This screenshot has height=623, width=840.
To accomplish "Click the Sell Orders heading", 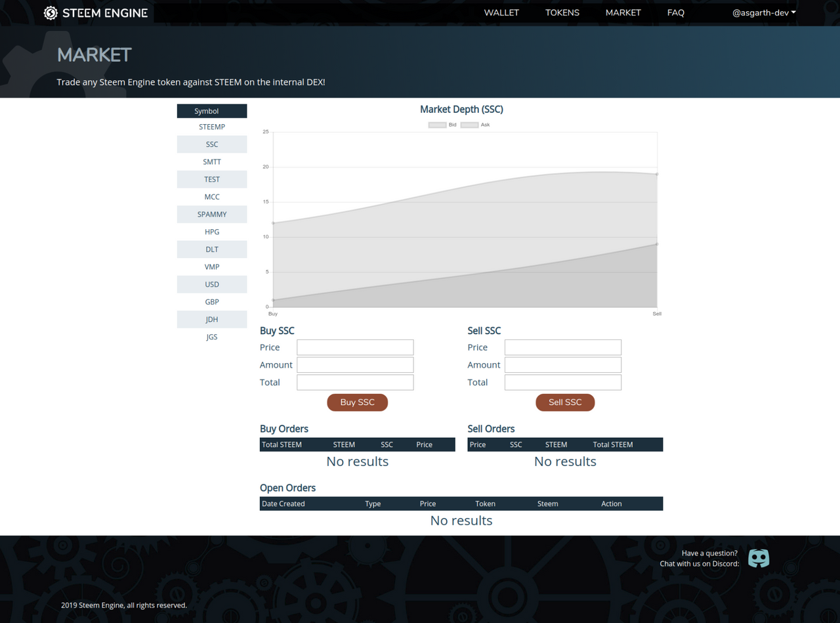I will coord(492,429).
